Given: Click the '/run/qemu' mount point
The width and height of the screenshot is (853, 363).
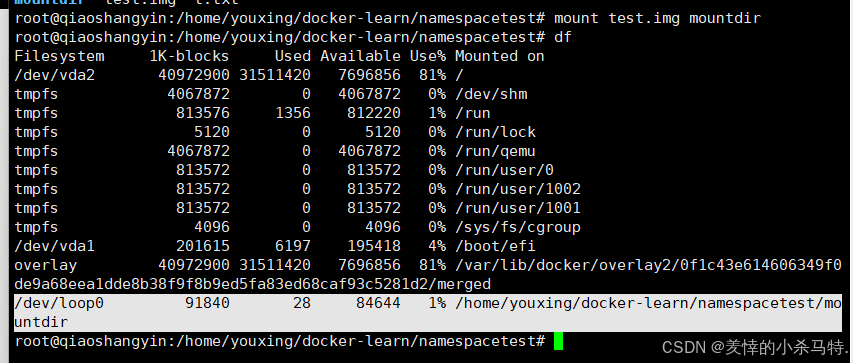Looking at the screenshot, I should [x=495, y=151].
